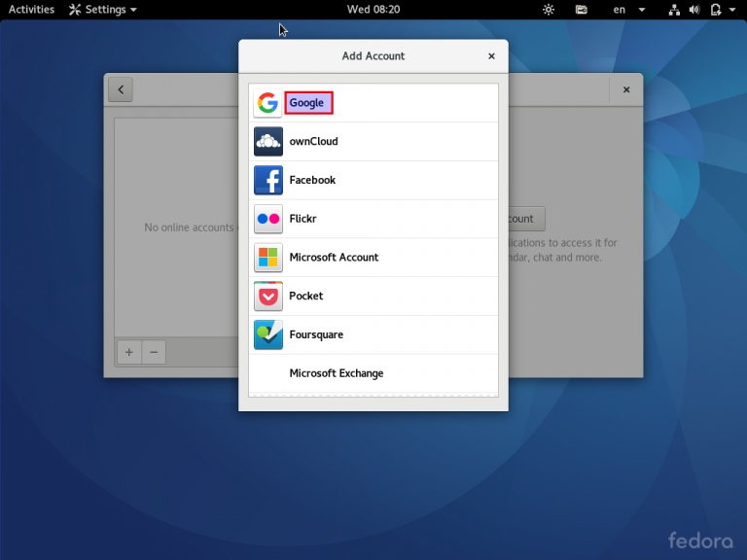Screen dimensions: 747x560
Task: Click the ownCloud cloud icon
Action: (x=267, y=141)
